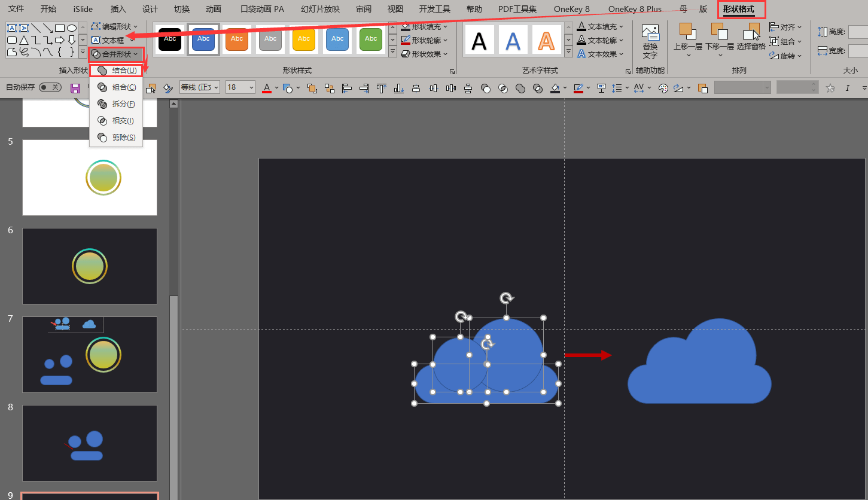Screen dimensions: 868x500
Task: Select slide 6 thumbnail
Action: tap(90, 266)
